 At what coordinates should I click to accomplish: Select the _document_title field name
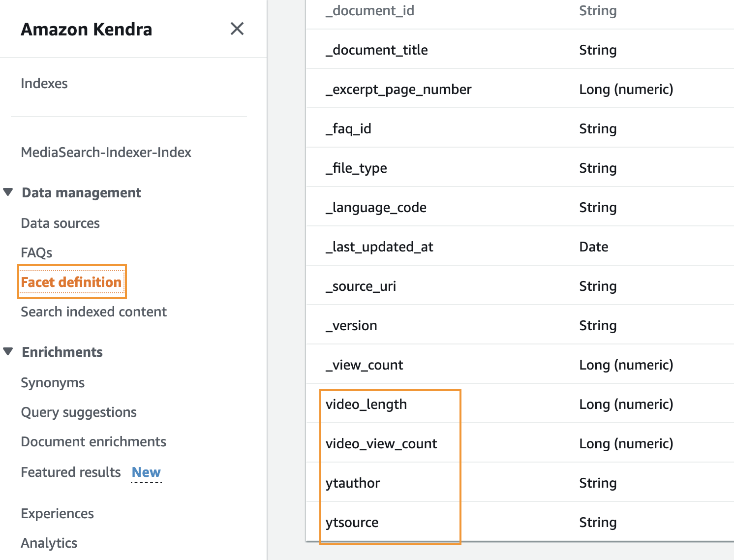pyautogui.click(x=377, y=50)
